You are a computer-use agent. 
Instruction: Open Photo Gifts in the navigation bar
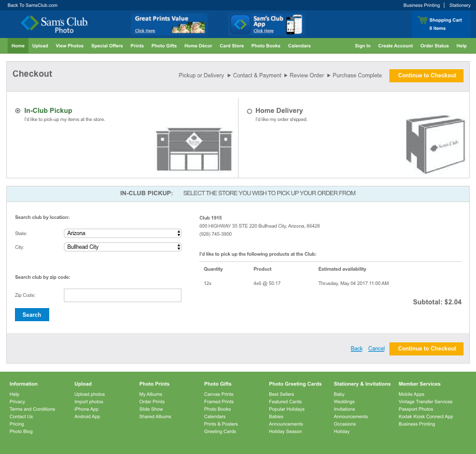[x=164, y=46]
